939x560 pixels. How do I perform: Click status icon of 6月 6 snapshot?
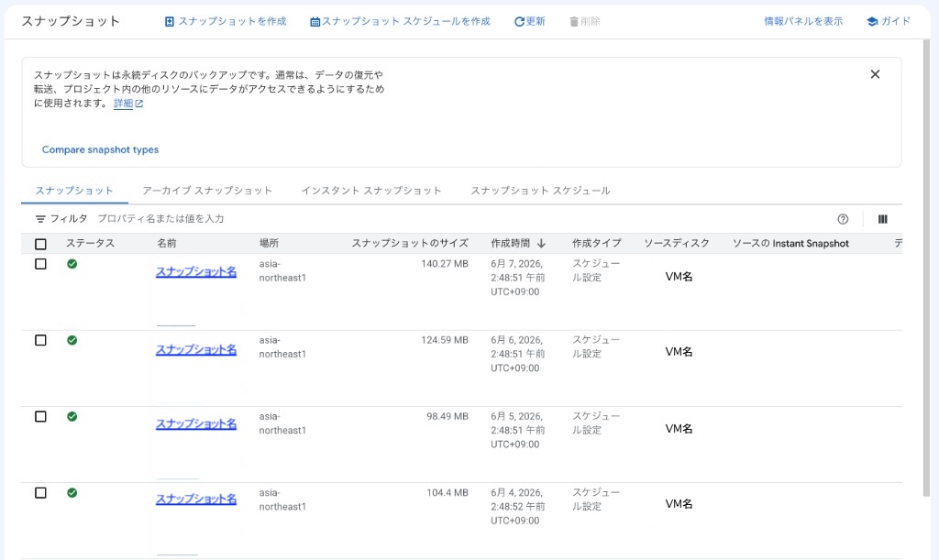pyautogui.click(x=72, y=340)
